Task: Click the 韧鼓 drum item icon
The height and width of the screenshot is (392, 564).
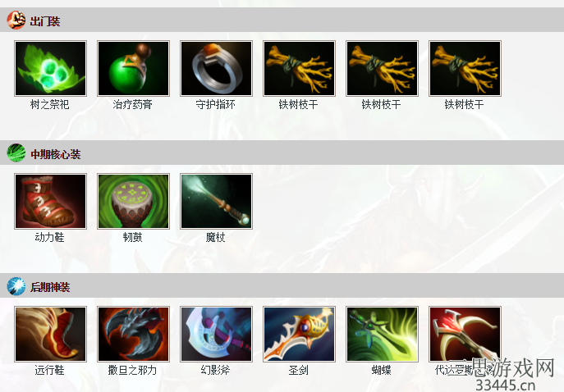Action: (x=133, y=201)
